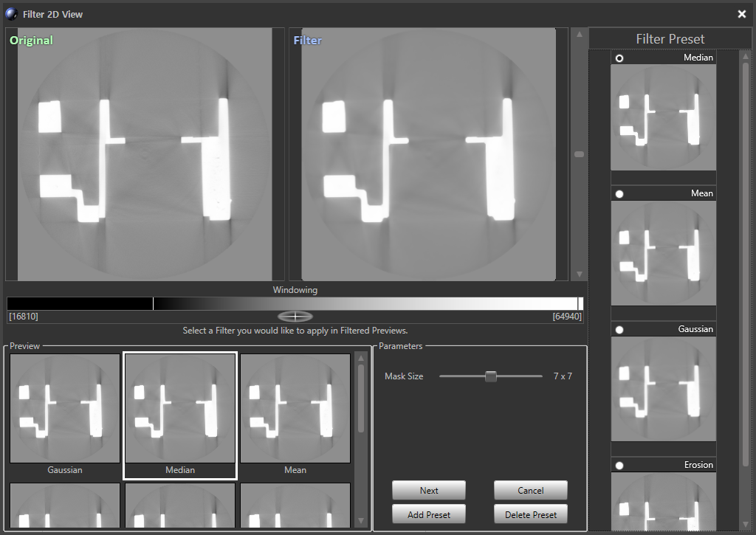Screen dimensions: 756x535
Task: Click the Filter image view
Action: click(x=429, y=154)
